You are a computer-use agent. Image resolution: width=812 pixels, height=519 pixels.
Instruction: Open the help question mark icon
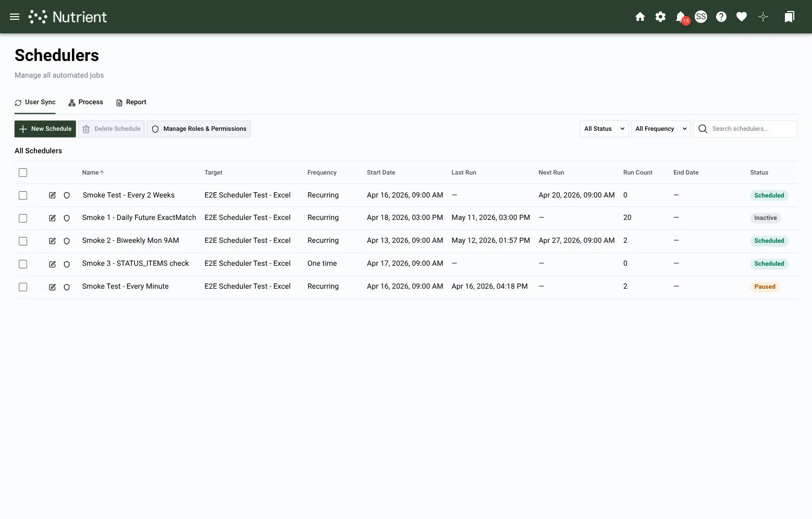721,17
